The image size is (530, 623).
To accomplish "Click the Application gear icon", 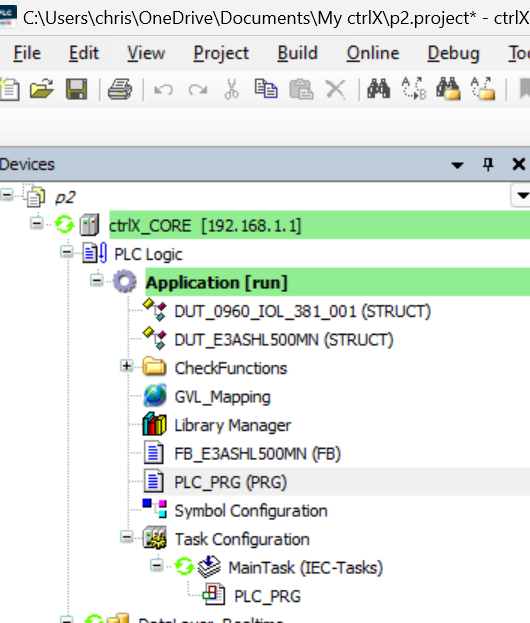I will click(125, 282).
